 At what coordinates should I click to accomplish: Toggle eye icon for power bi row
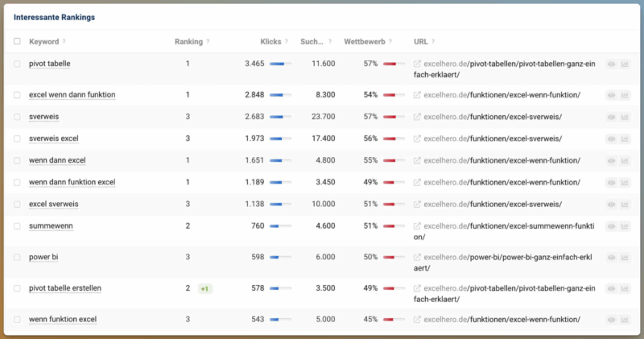[x=612, y=258]
